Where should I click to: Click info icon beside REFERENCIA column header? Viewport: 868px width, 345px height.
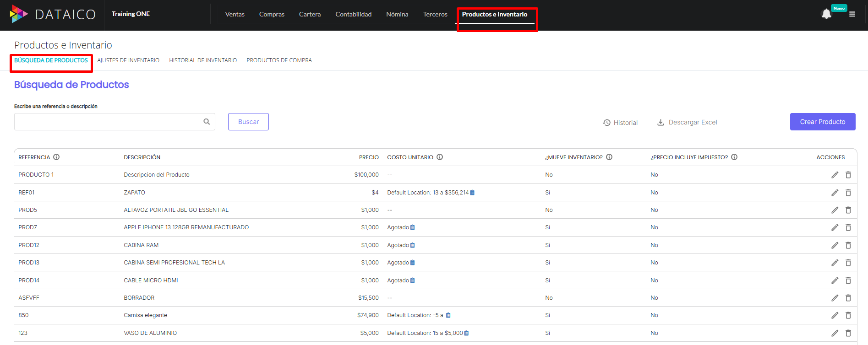(56, 157)
